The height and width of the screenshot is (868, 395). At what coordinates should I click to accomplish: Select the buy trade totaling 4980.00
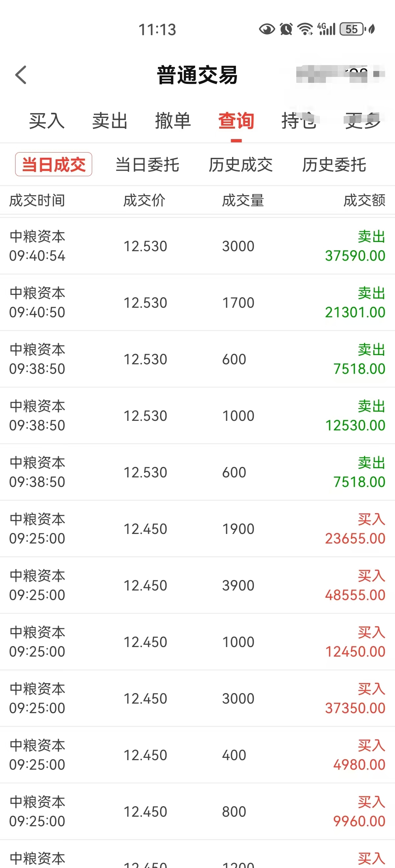(x=197, y=755)
